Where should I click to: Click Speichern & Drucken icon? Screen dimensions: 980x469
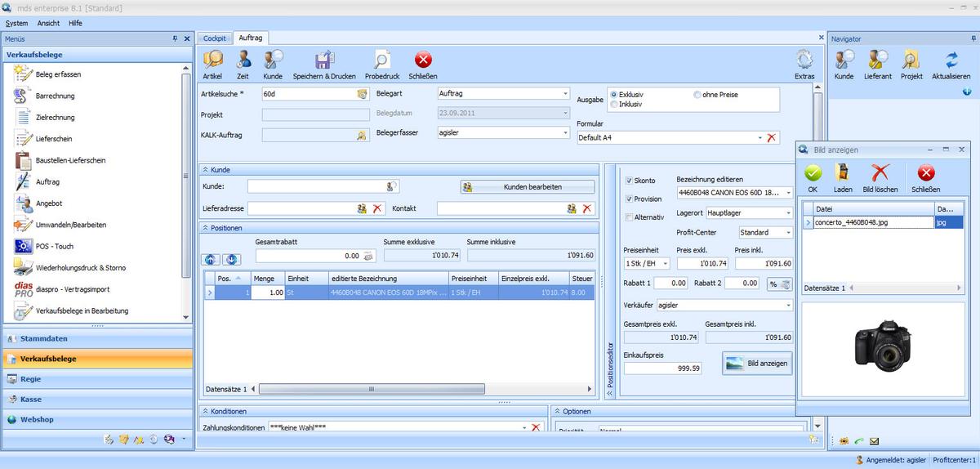click(324, 60)
